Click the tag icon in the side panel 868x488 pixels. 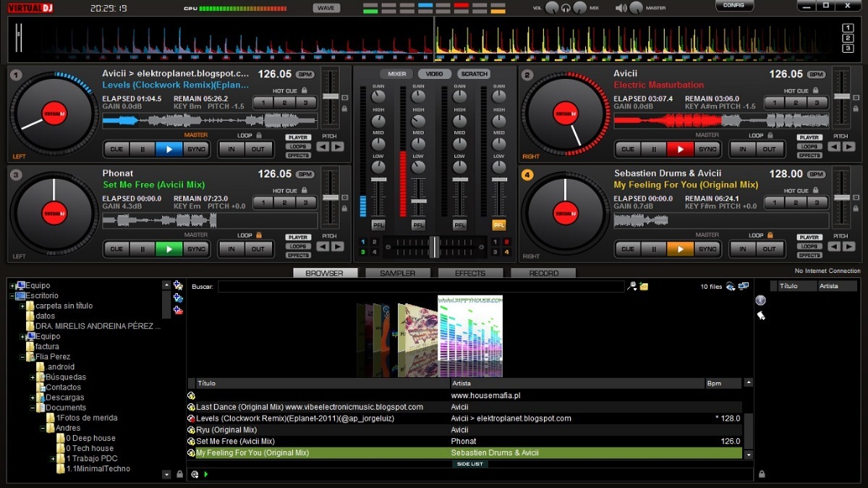point(760,316)
